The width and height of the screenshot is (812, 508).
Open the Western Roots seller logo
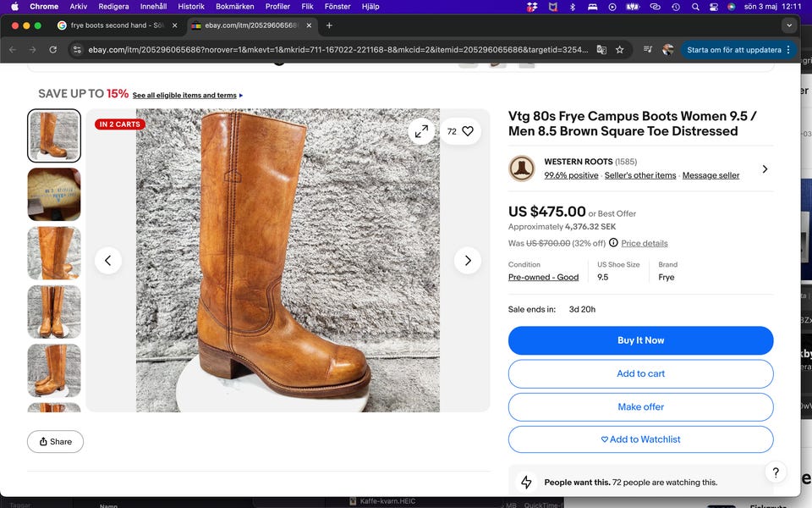(522, 168)
